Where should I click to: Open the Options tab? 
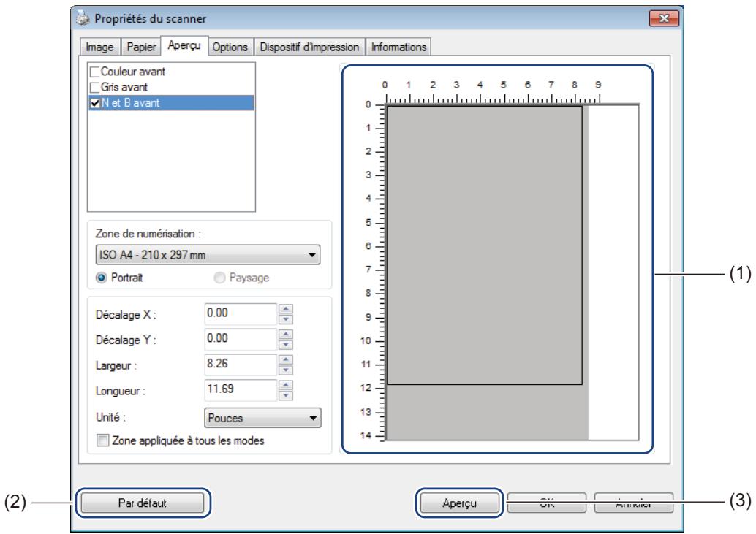coord(230,47)
